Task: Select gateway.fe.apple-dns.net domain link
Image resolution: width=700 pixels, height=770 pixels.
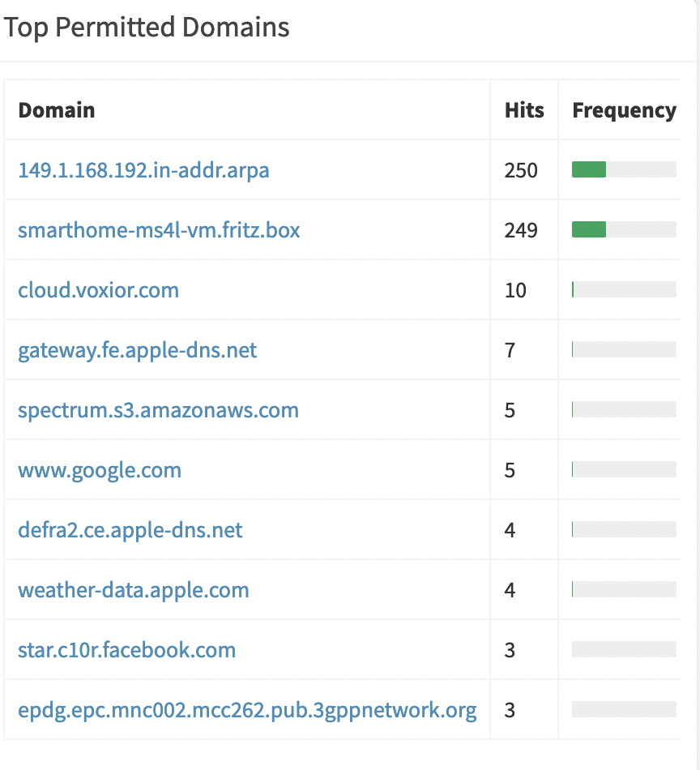Action: pos(137,350)
